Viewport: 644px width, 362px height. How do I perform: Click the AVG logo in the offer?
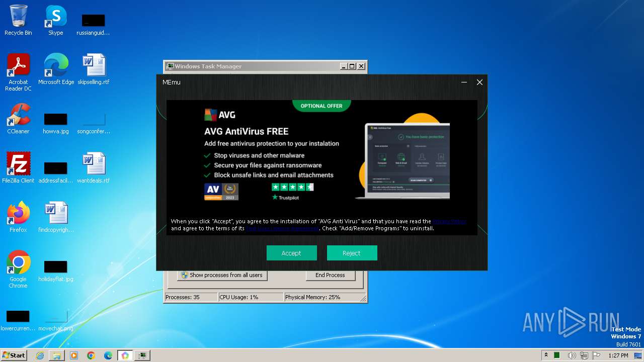tap(220, 115)
